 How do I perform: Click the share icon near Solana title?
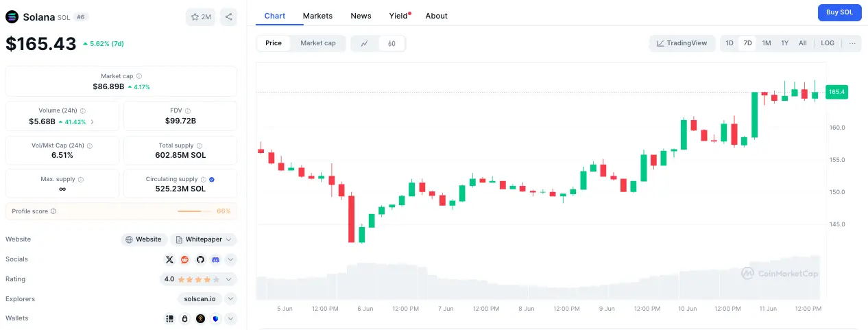click(x=228, y=16)
